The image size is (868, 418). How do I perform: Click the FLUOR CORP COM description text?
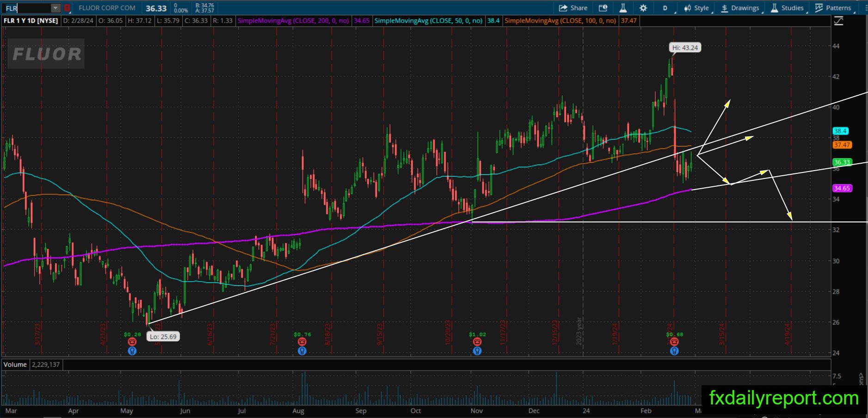coord(107,8)
